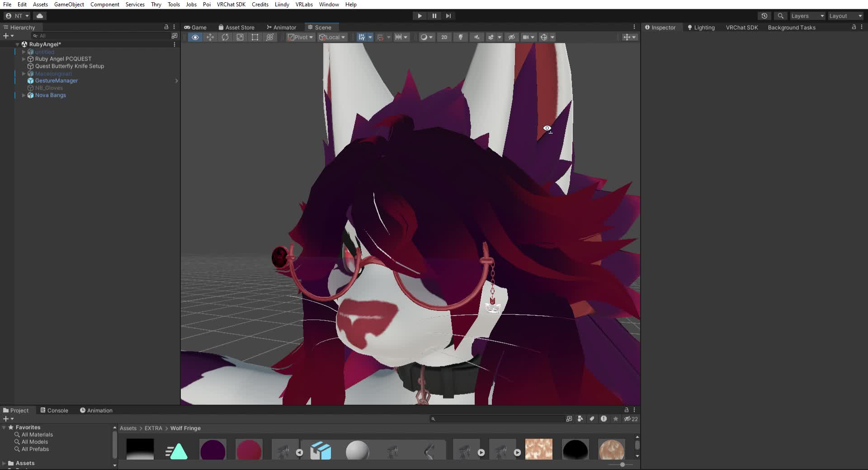Toggle scene effects (skybox, fog)
This screenshot has height=470, width=868.
(491, 37)
